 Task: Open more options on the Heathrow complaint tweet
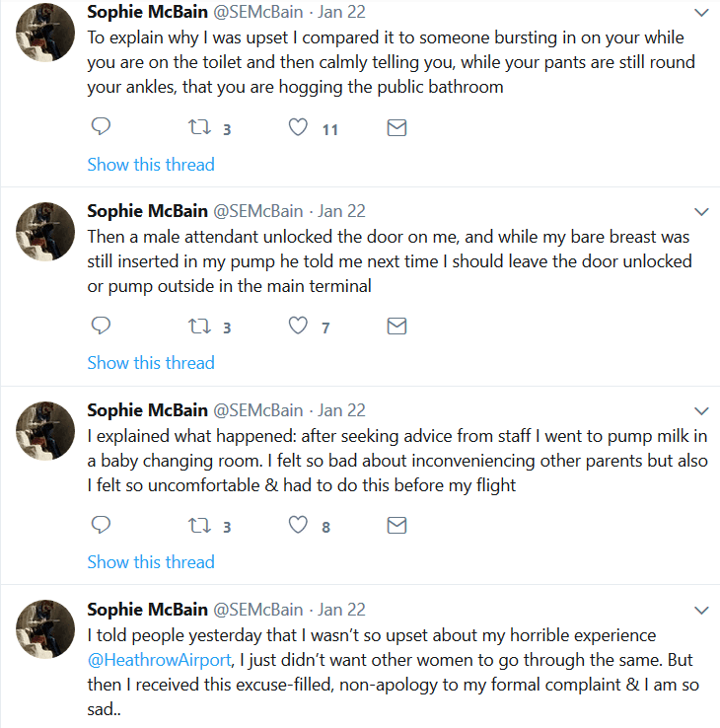(x=701, y=610)
